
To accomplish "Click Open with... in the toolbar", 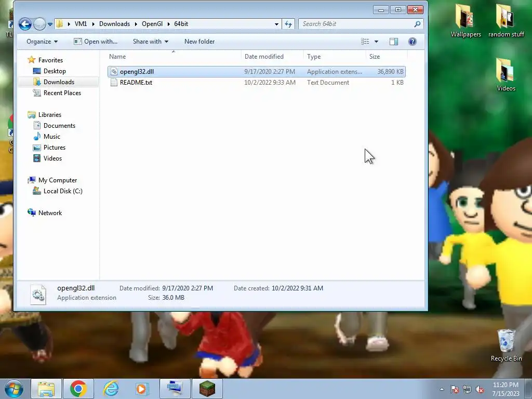I will (96, 42).
